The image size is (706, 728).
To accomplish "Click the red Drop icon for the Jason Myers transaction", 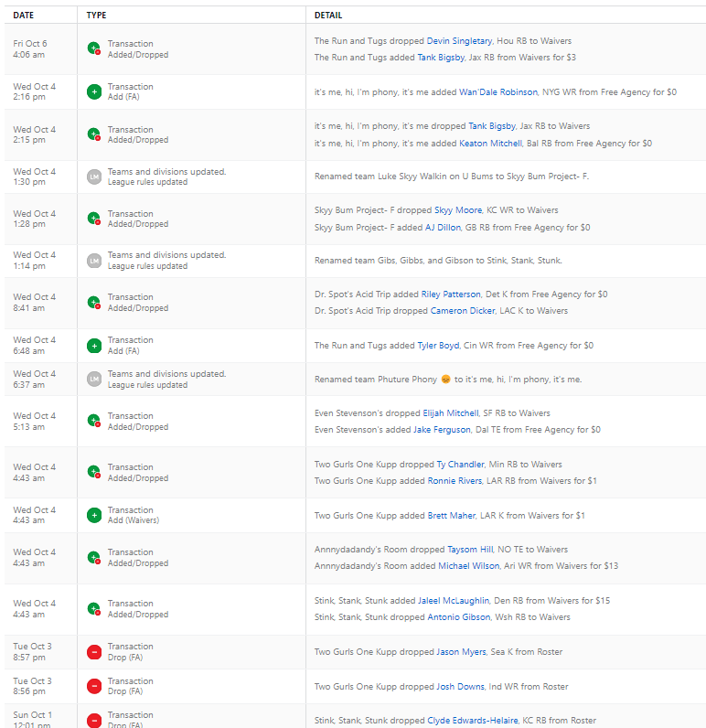I will coord(93,652).
